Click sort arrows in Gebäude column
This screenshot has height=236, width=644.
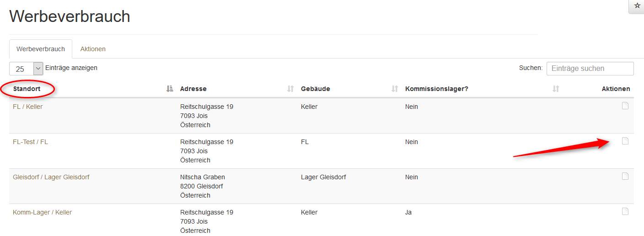coord(395,89)
